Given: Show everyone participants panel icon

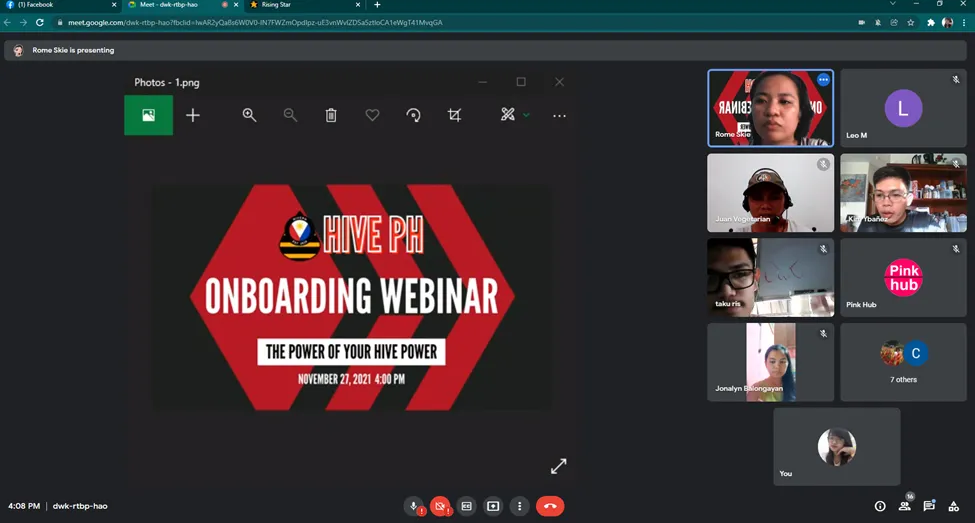Looking at the screenshot, I should coord(905,506).
